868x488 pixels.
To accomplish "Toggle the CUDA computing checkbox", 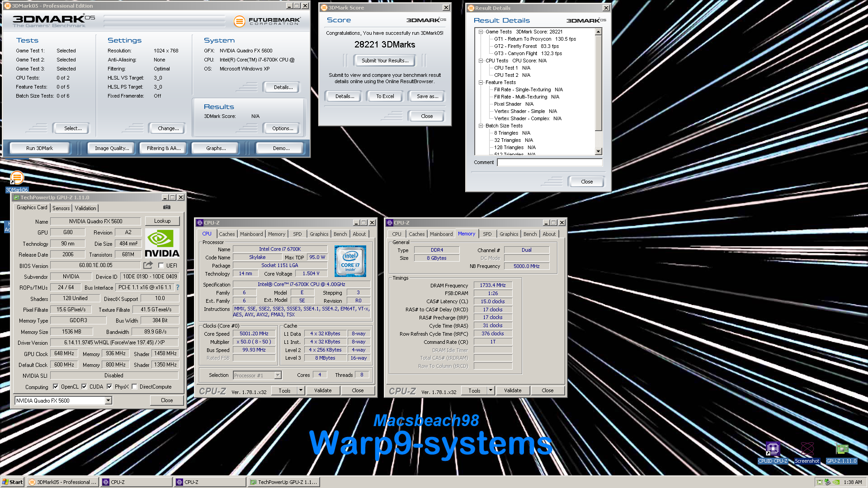I will [84, 387].
